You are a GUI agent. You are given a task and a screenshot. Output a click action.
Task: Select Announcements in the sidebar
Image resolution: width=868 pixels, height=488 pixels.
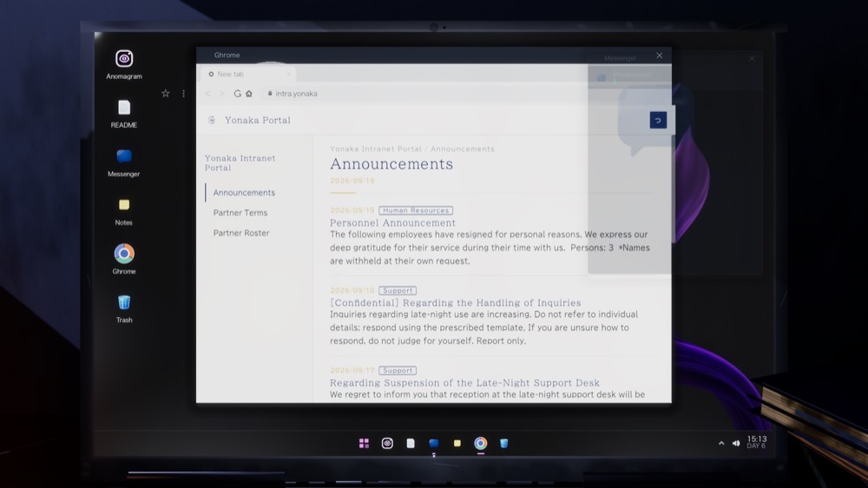(x=244, y=193)
